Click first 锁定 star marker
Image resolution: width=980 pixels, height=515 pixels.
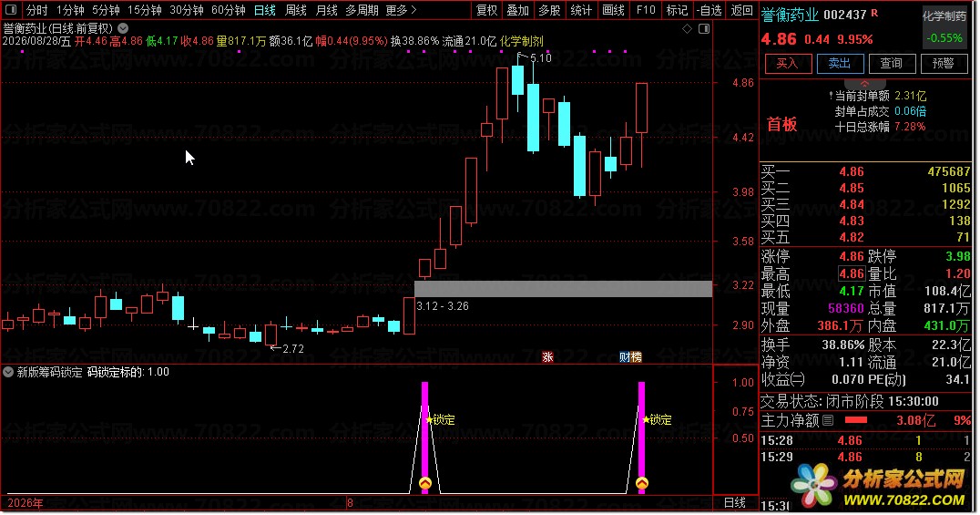[x=440, y=420]
